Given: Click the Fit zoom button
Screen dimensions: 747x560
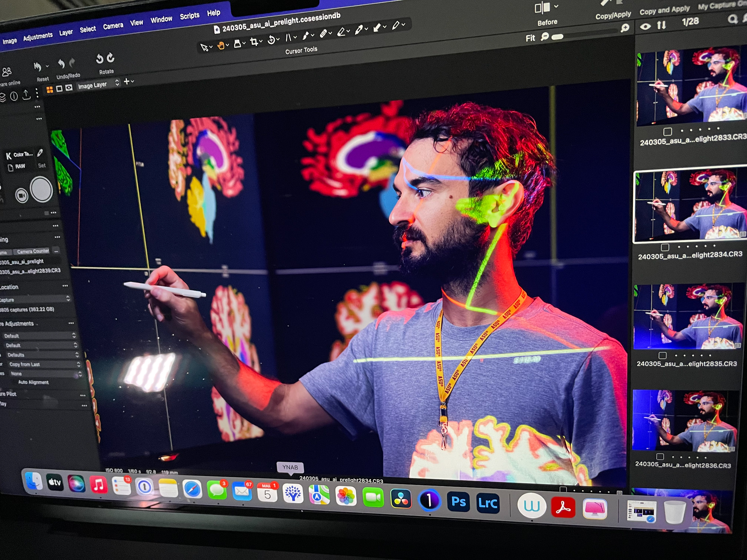Looking at the screenshot, I should [530, 38].
